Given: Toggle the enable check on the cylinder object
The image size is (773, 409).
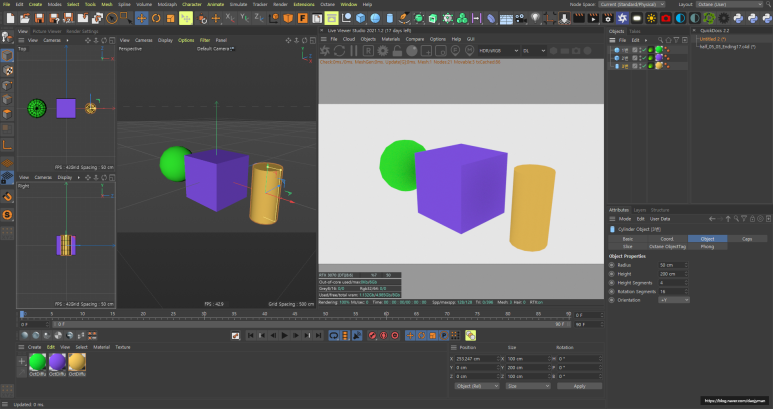Looking at the screenshot, I should [x=644, y=66].
